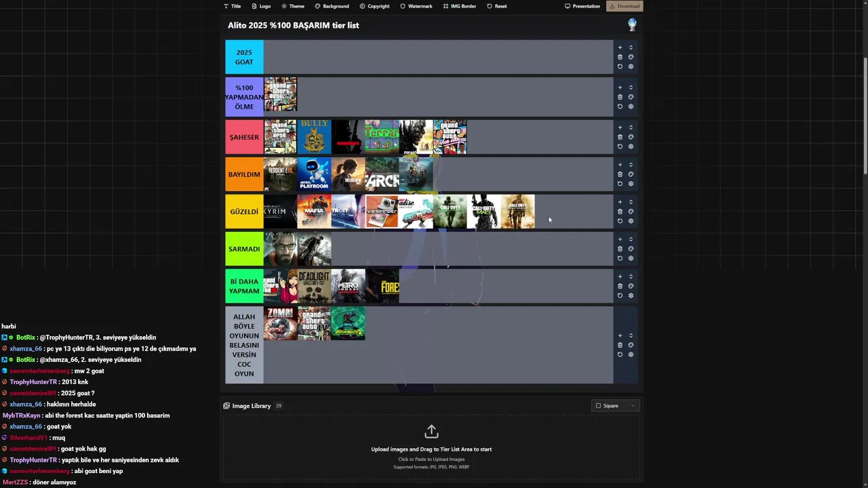868x488 pixels.
Task: Select the Mafia thumbnail in GÜZELDİ row
Action: point(314,211)
